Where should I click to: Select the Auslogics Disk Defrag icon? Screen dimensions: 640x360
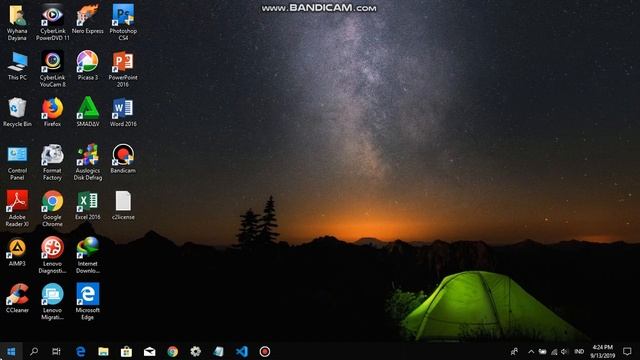tap(88, 162)
